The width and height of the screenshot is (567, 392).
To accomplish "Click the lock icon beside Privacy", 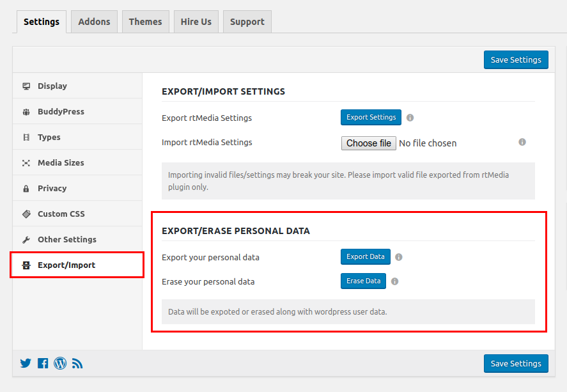I will pyautogui.click(x=26, y=188).
